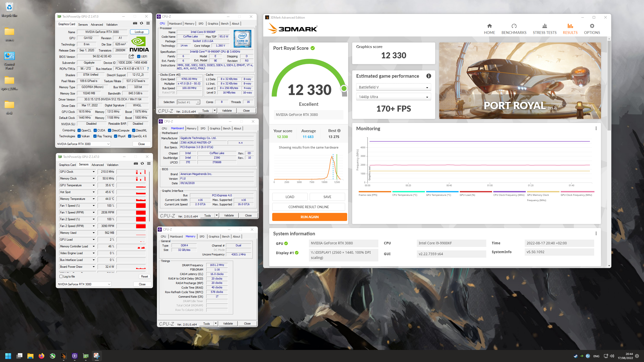Expand the Memory Used sensor dropdown
This screenshot has height=362, width=644.
click(x=94, y=233)
